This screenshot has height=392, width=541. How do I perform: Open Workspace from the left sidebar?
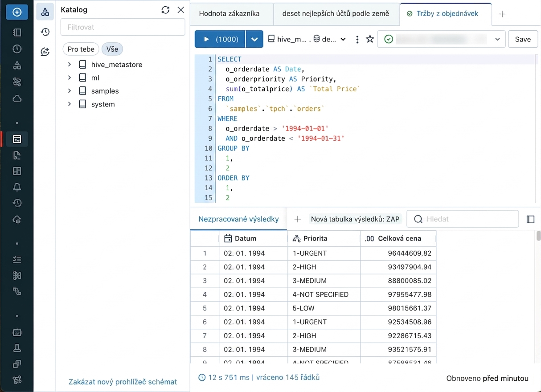pyautogui.click(x=17, y=32)
